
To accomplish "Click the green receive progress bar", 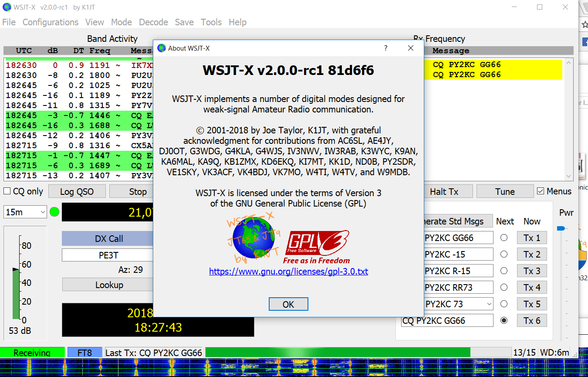I will pyautogui.click(x=338, y=352).
